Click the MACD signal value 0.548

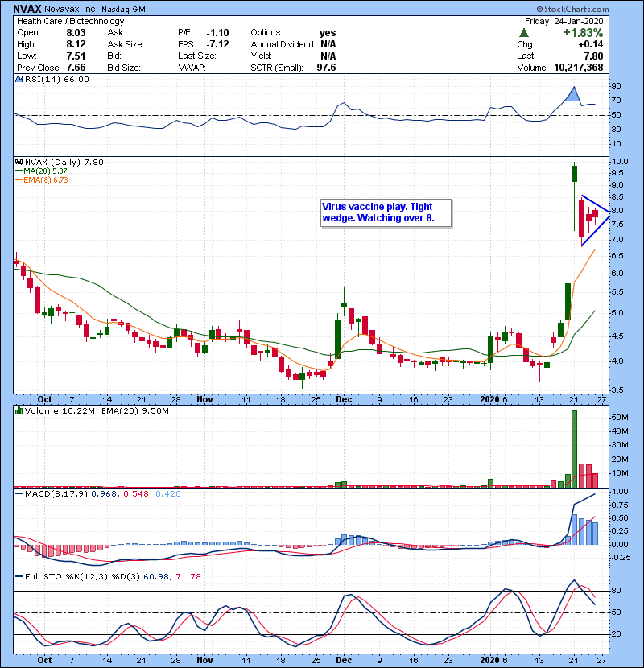coord(136,494)
